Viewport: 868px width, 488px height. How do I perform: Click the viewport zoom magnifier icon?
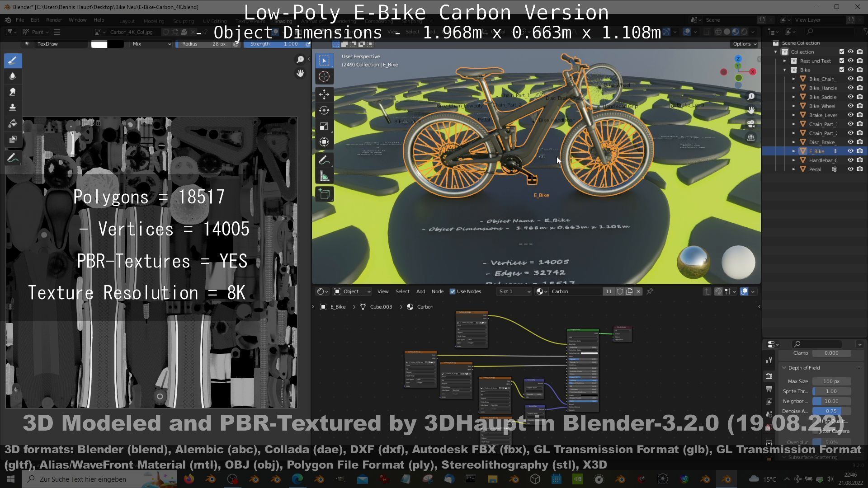pos(751,97)
